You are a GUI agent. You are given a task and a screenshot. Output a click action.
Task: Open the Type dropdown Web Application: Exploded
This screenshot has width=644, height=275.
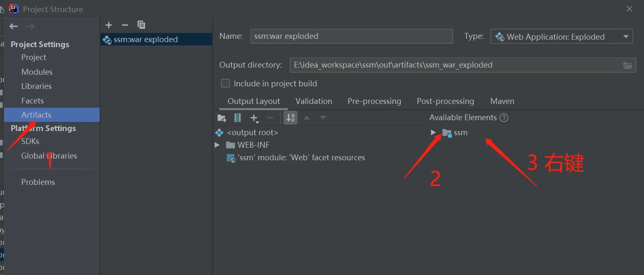pyautogui.click(x=562, y=37)
